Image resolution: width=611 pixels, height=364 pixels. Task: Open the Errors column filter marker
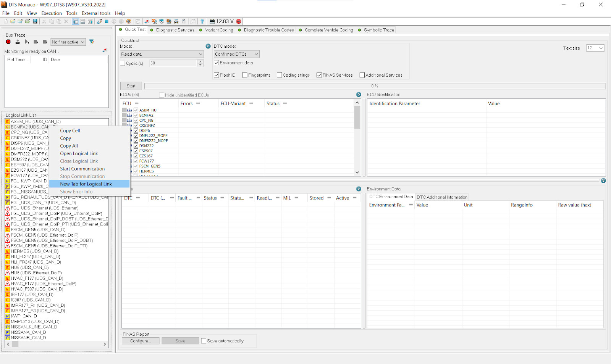(x=198, y=103)
